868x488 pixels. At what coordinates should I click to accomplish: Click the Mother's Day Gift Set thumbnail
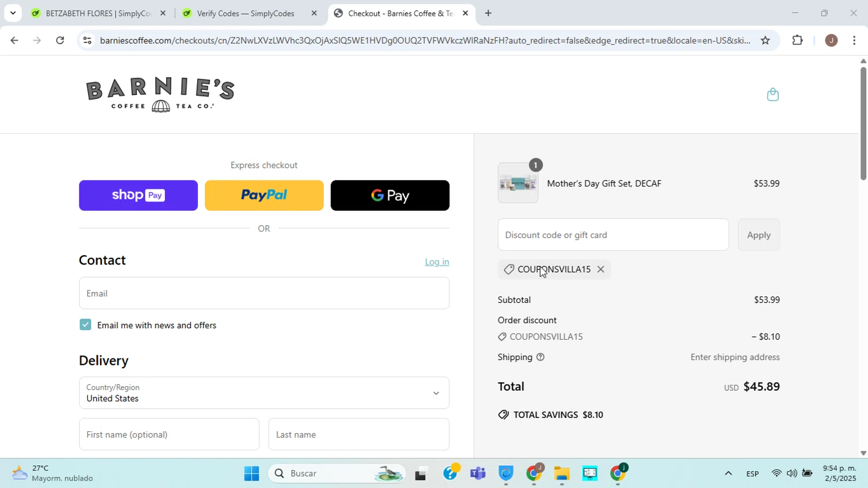pos(518,183)
